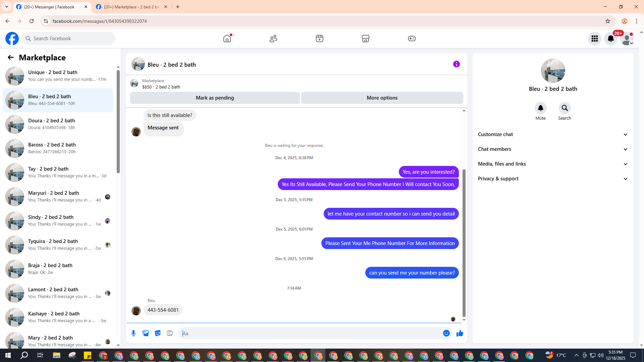This screenshot has height=362, width=644.
Task: Send a thumbs-up like
Action: 460,333
